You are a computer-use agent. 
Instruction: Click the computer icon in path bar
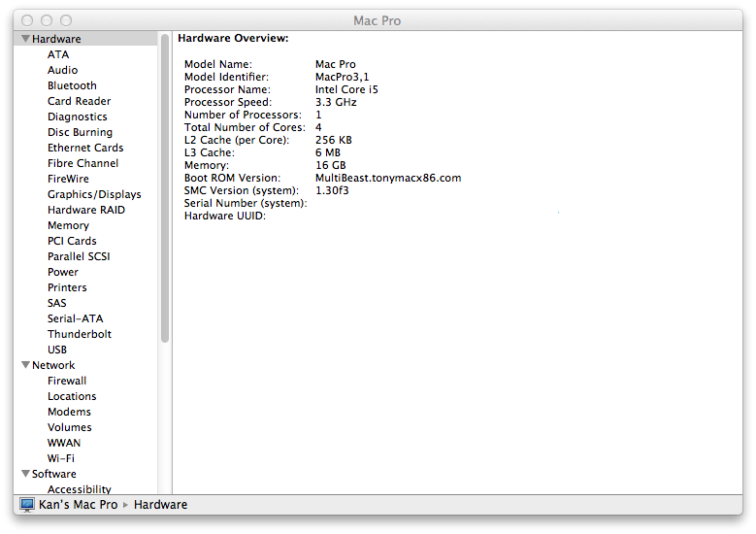[x=27, y=505]
